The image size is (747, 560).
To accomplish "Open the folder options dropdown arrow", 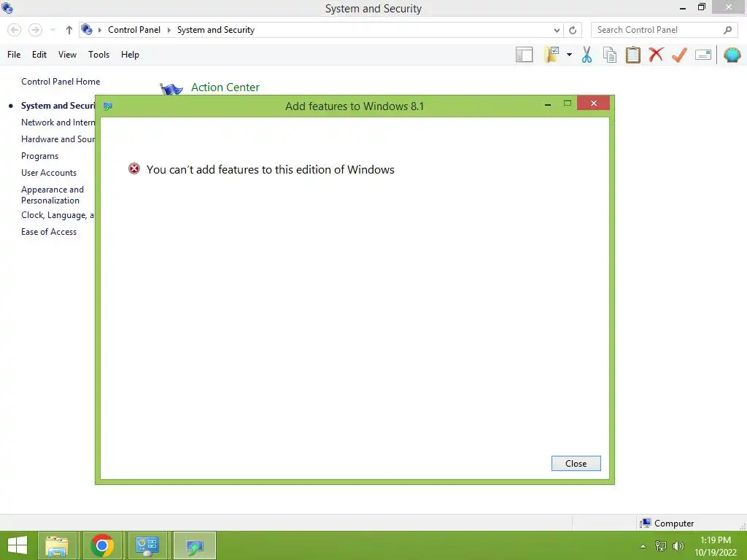I will (569, 55).
